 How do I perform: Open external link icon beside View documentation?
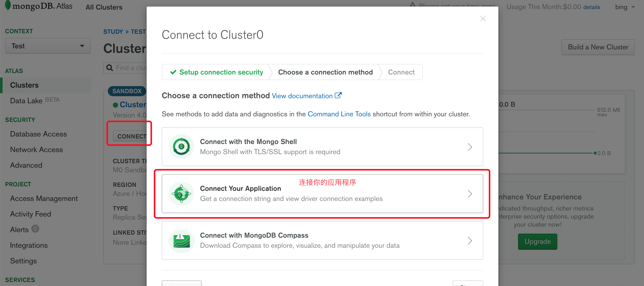coord(338,95)
